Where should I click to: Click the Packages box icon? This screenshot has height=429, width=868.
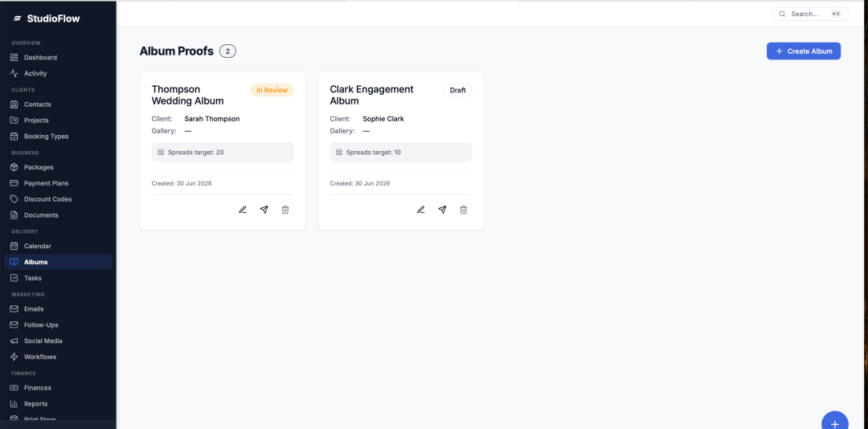pos(14,168)
